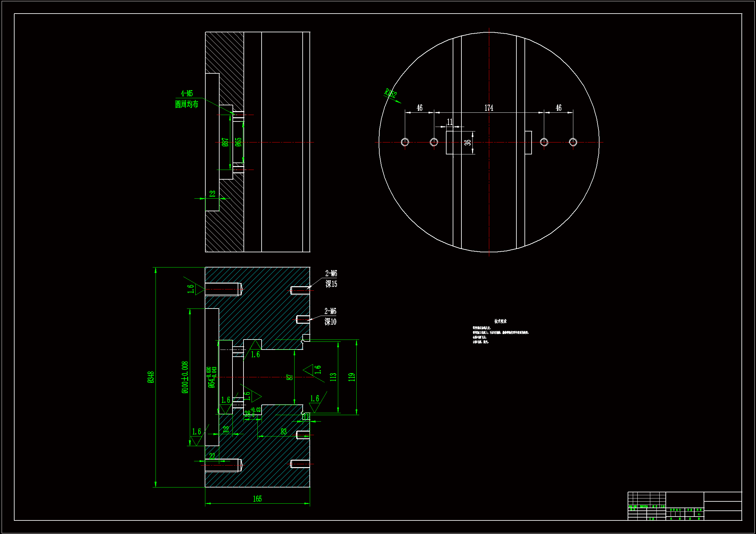Click the 165 width dimension text

(x=257, y=499)
